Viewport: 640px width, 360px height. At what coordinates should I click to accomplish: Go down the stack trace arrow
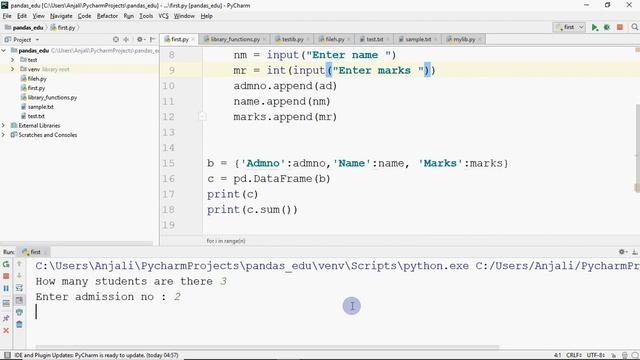19,276
